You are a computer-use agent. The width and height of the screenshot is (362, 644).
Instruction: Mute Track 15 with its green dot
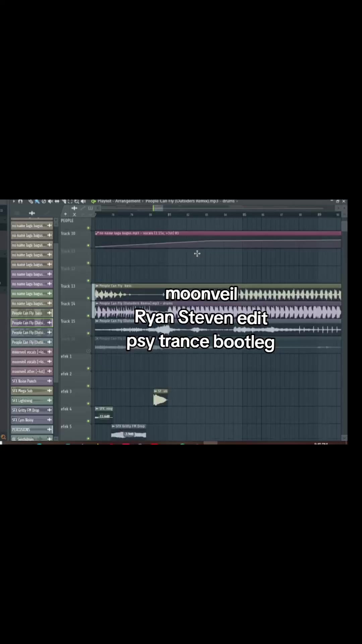[x=88, y=333]
